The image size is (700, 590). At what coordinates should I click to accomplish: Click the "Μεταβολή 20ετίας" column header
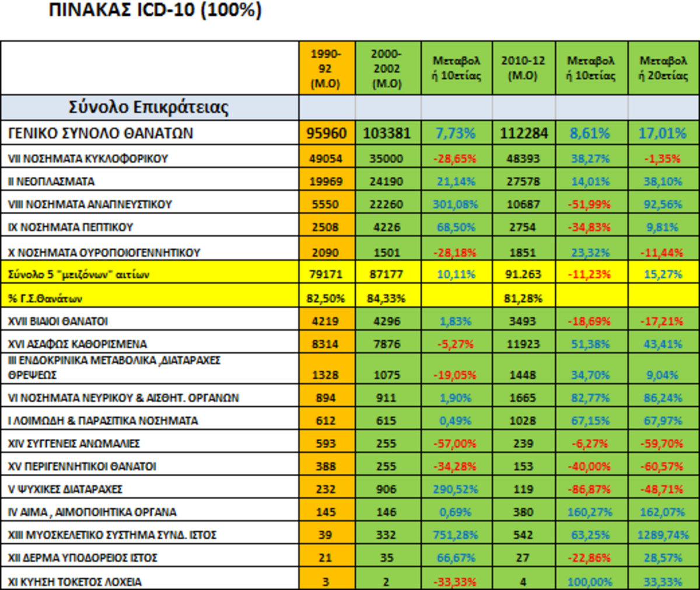(x=663, y=68)
